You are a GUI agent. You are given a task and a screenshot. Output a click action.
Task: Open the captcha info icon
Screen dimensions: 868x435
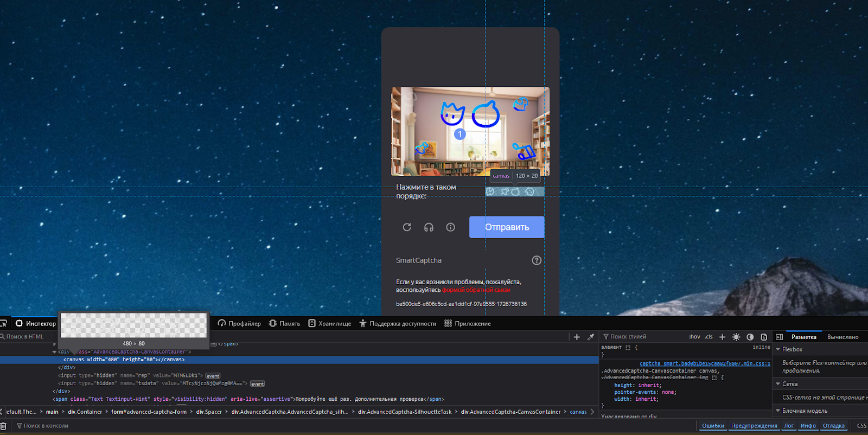click(450, 227)
